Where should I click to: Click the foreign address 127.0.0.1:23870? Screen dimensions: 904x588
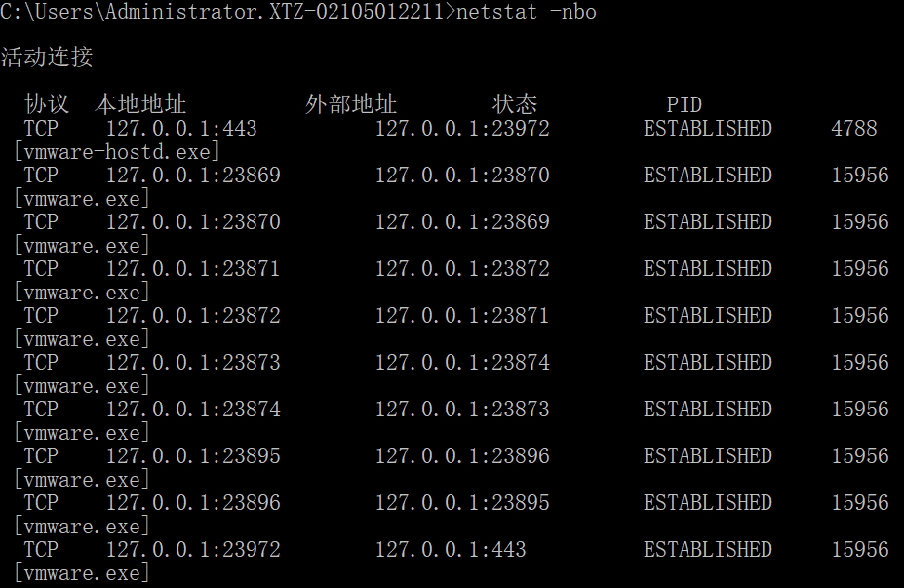(x=462, y=175)
